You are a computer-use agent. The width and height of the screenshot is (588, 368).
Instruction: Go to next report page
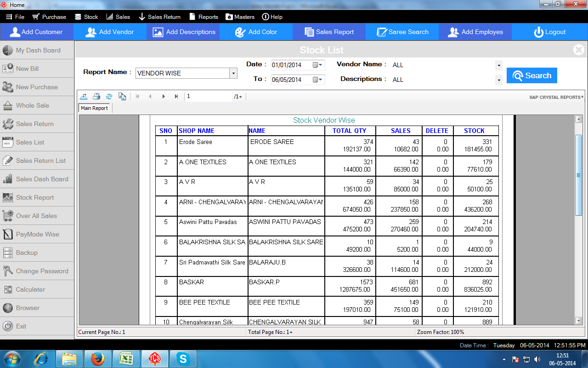163,97
